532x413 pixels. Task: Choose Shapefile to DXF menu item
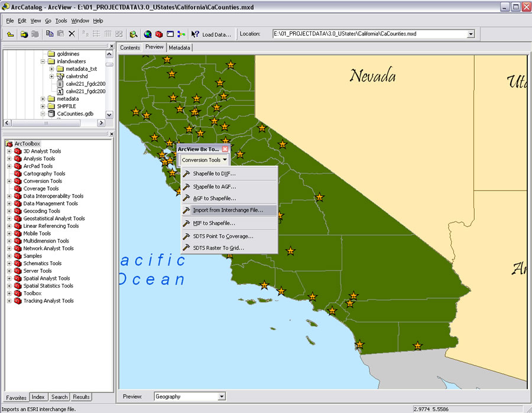click(x=229, y=173)
